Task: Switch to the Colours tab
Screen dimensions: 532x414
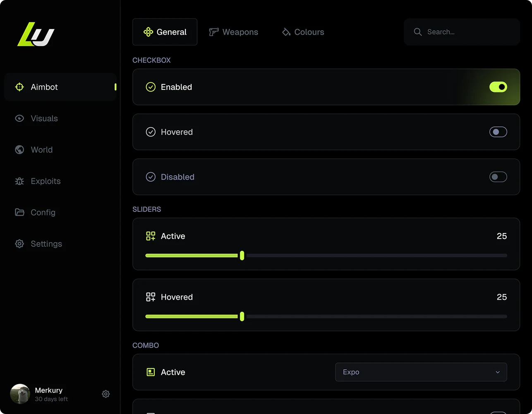Action: click(x=303, y=32)
